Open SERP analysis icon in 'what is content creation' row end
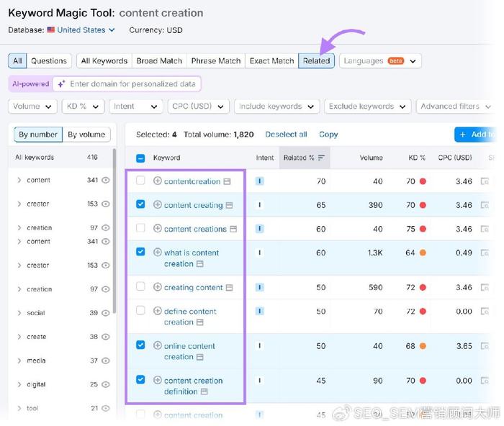The width and height of the screenshot is (504, 426). point(485,253)
